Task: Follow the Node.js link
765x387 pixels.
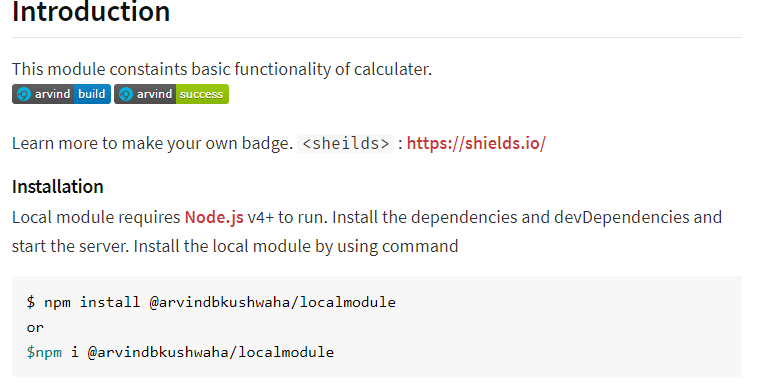Action: [x=214, y=217]
